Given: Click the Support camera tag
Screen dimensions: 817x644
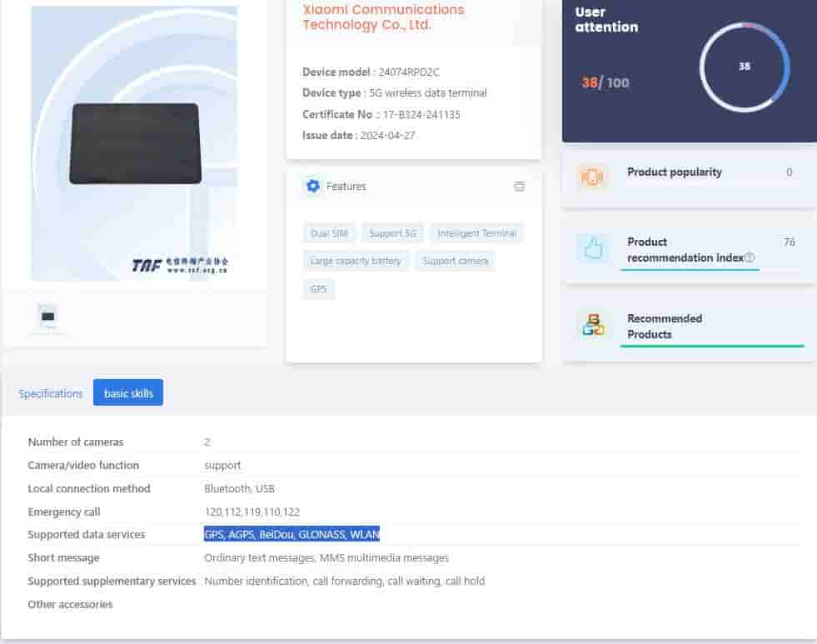Looking at the screenshot, I should 455,261.
